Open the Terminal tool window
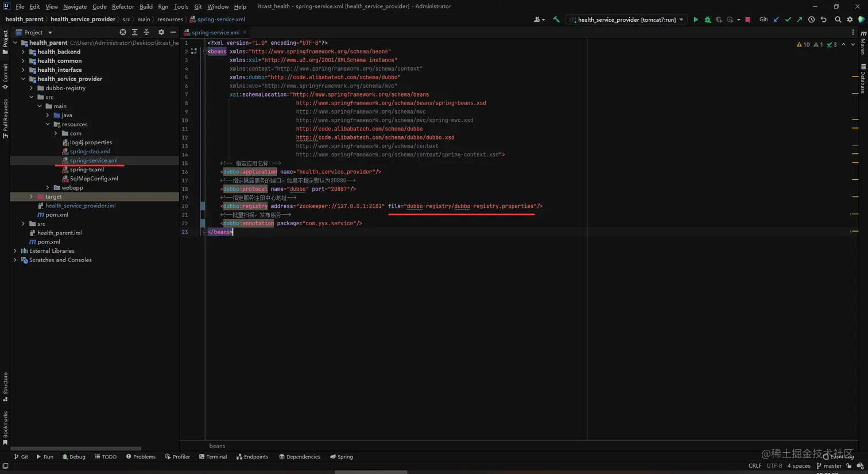The width and height of the screenshot is (868, 474). click(213, 457)
